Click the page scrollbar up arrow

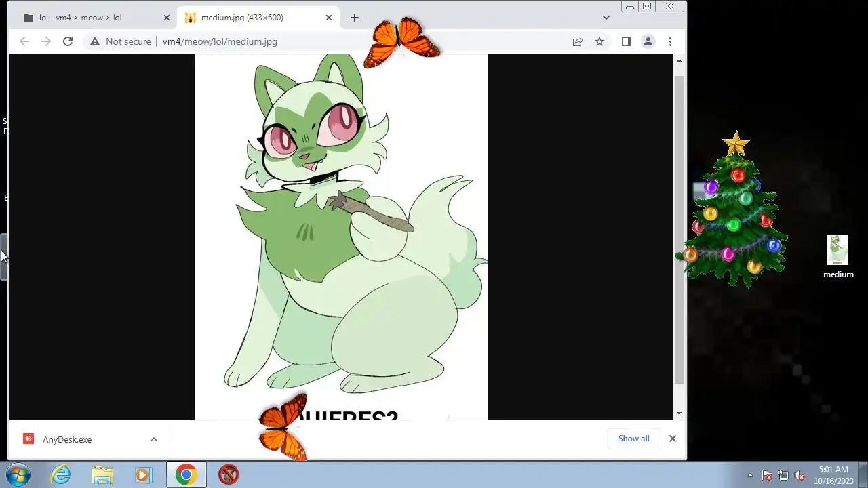679,61
